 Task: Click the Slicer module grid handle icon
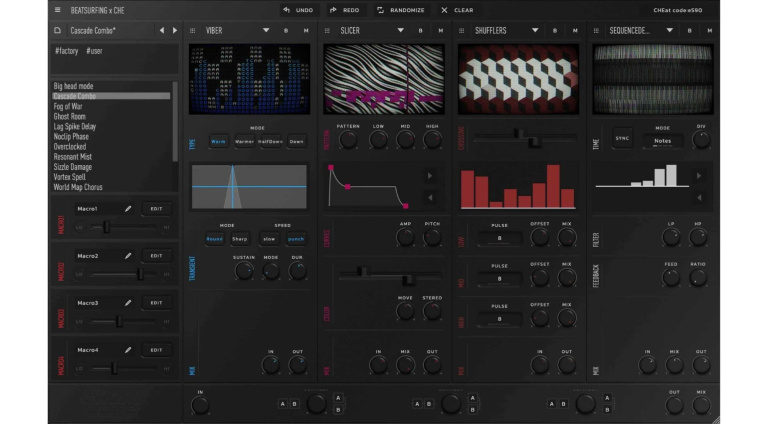click(327, 30)
